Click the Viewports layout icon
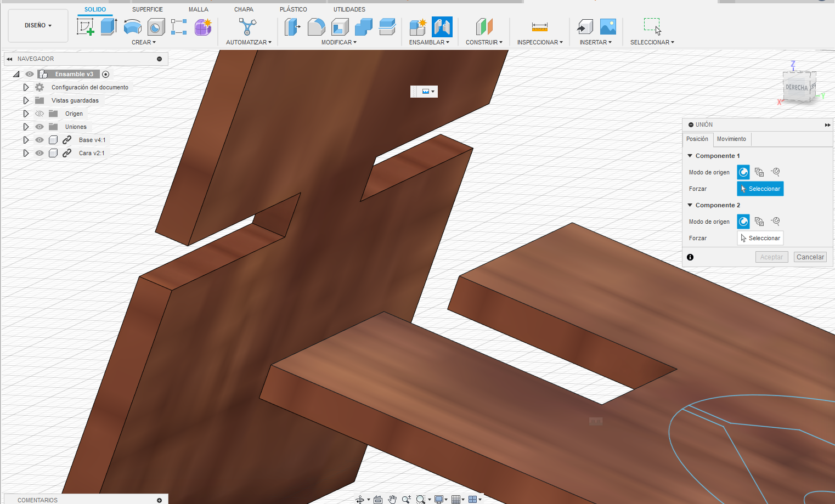 [x=472, y=499]
